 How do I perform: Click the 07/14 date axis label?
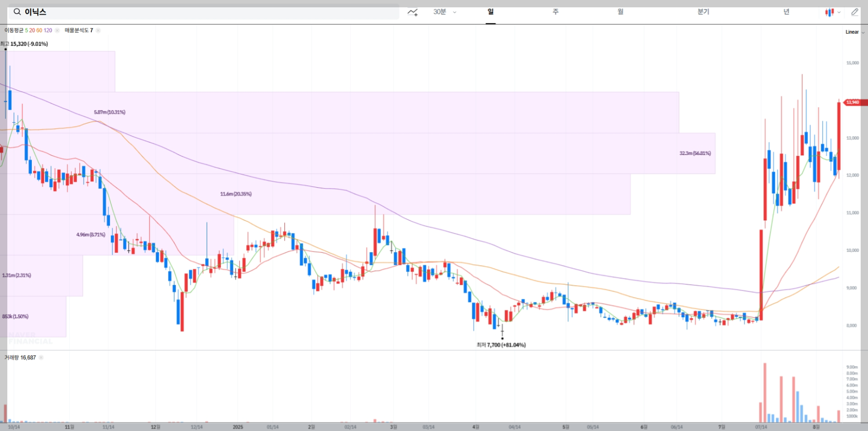(x=761, y=427)
